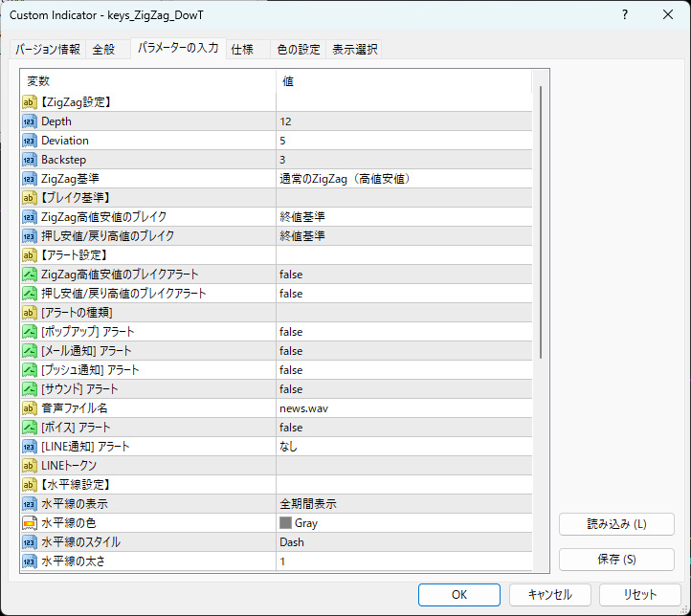The height and width of the screenshot is (616, 691).
Task: Click the enum icon beside ZigZag基準
Action: coord(29,179)
